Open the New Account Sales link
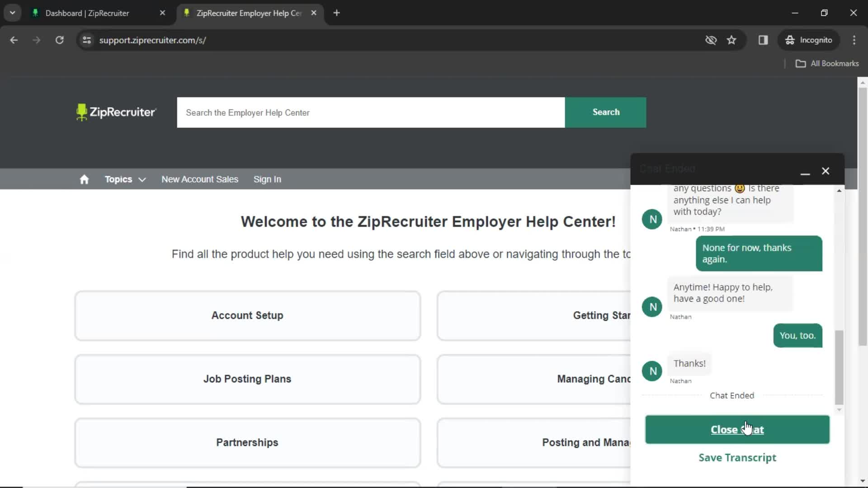Screen dimensions: 868x488 coord(200,179)
